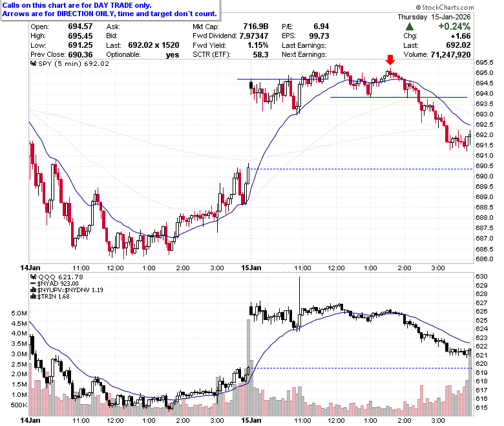Click the Thursday 15-Jan-2026 date label

[x=434, y=17]
